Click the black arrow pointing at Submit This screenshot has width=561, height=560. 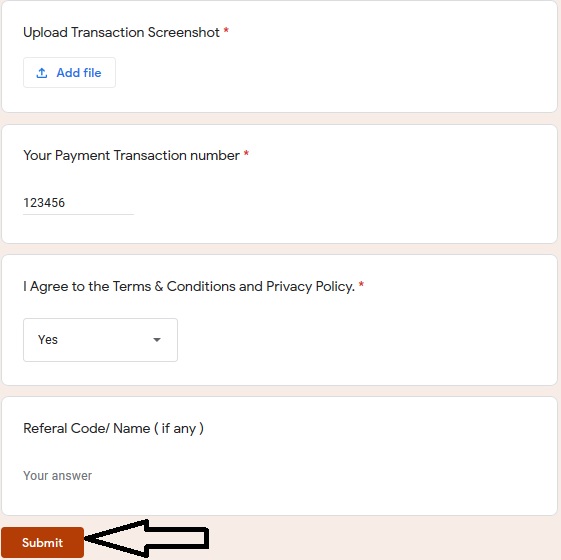147,538
